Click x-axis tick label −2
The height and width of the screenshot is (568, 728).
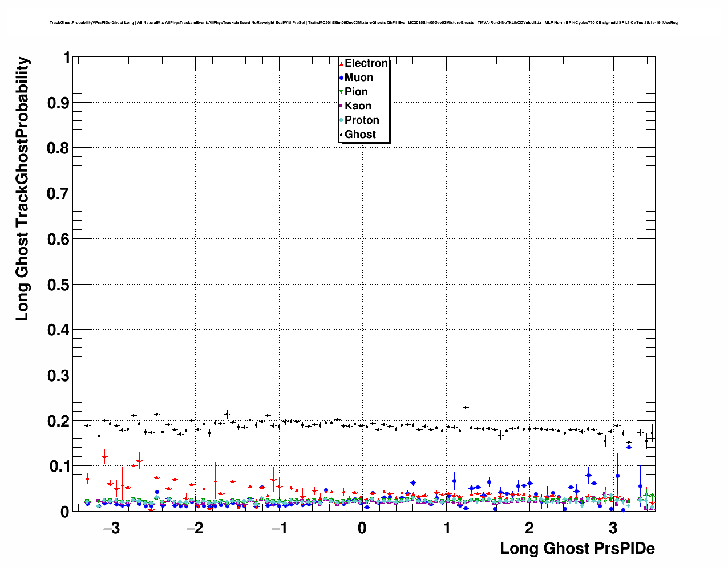(195, 528)
